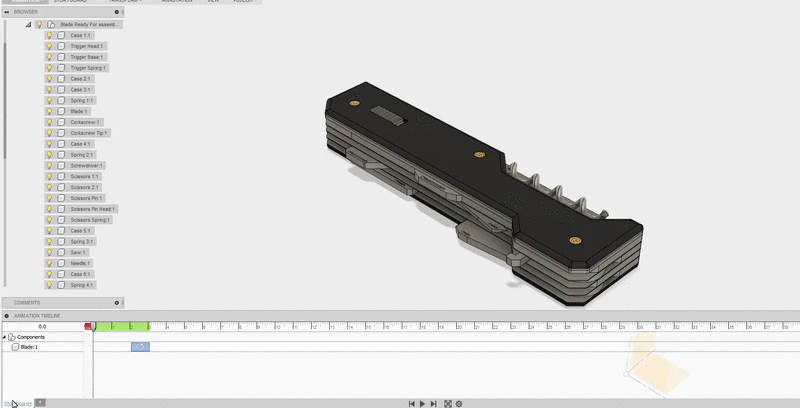800x408 pixels.
Task: Click Browser panel header title
Action: [x=26, y=12]
